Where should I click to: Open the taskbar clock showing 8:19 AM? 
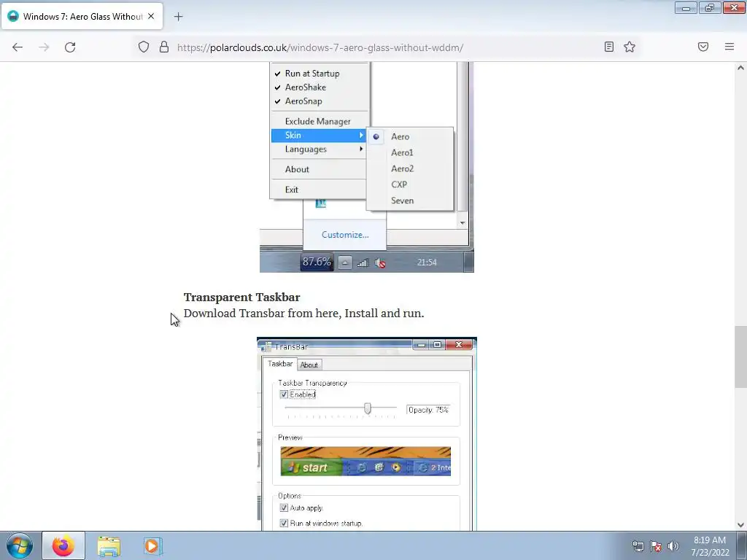[x=710, y=546]
